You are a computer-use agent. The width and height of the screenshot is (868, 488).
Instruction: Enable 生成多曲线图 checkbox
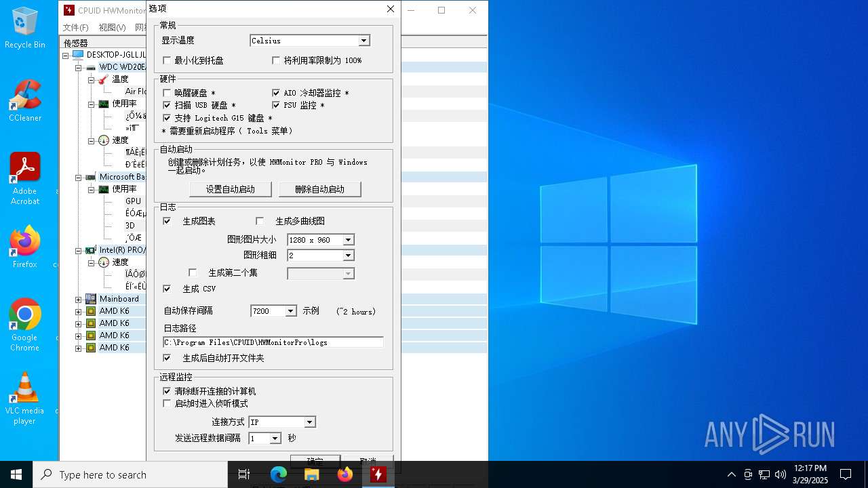click(x=260, y=221)
